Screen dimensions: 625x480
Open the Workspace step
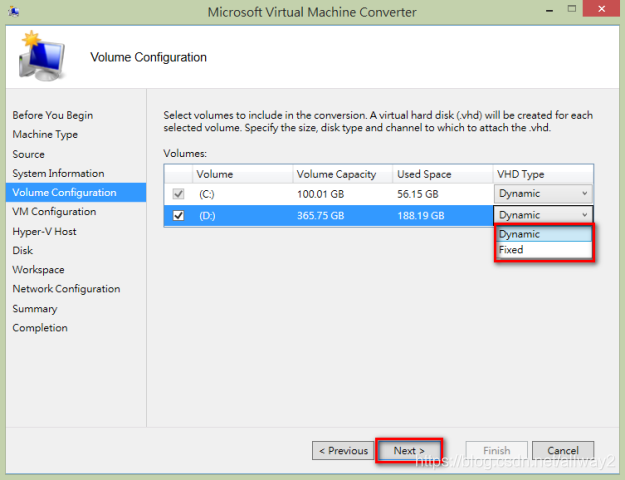(38, 270)
